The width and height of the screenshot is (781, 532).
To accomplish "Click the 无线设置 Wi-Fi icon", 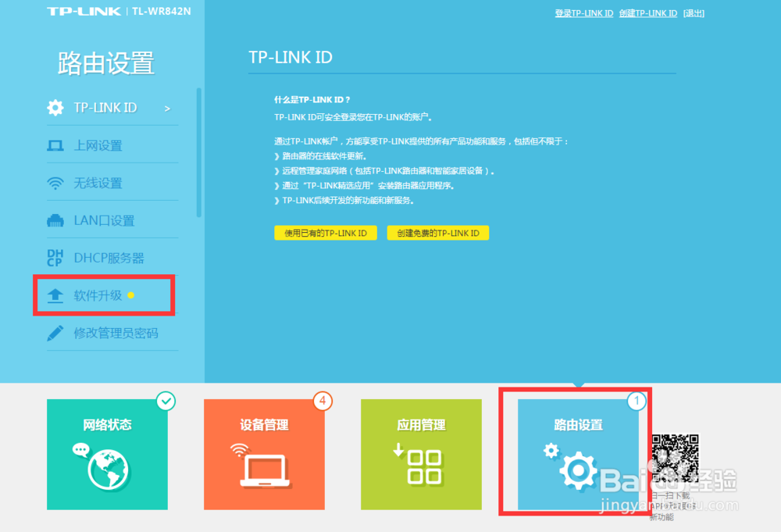I will (x=55, y=184).
